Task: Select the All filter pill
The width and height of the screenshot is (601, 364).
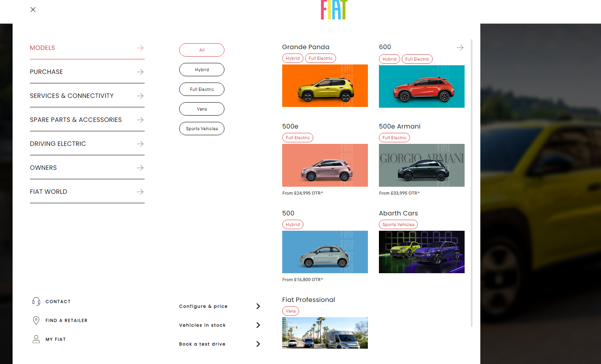Action: click(202, 50)
